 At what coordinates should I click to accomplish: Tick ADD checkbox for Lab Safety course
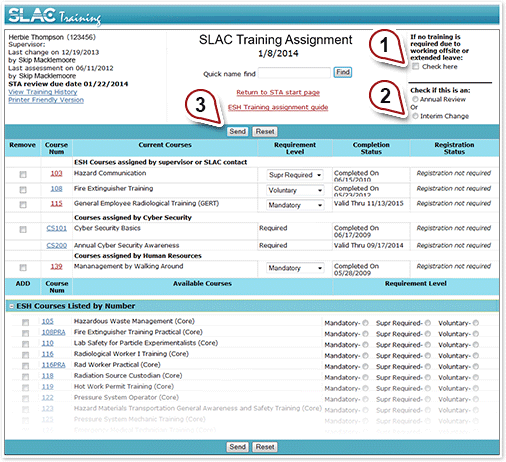click(x=25, y=344)
